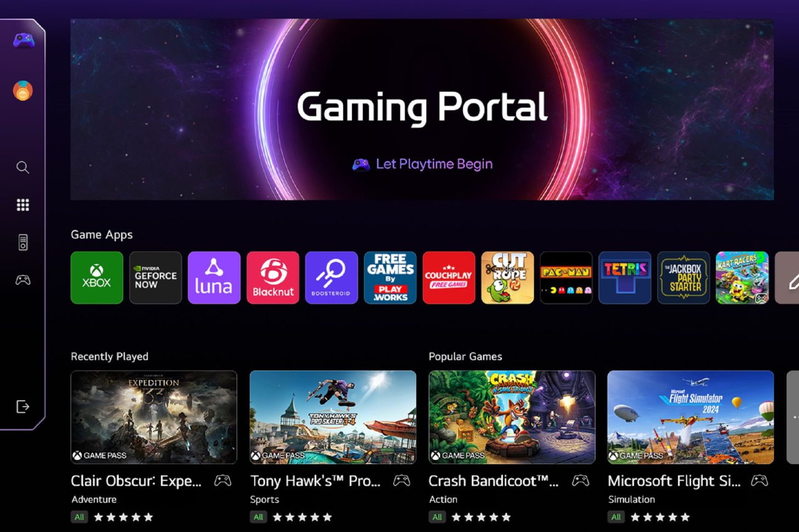Screen dimensions: 799x532
Task: Select the Tetris game tile
Action: tap(624, 278)
